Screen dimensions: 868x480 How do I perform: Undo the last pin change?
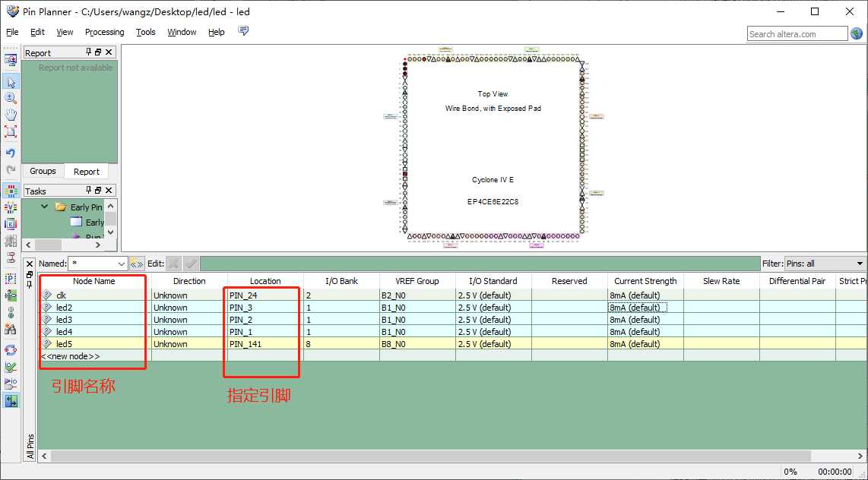coord(11,153)
